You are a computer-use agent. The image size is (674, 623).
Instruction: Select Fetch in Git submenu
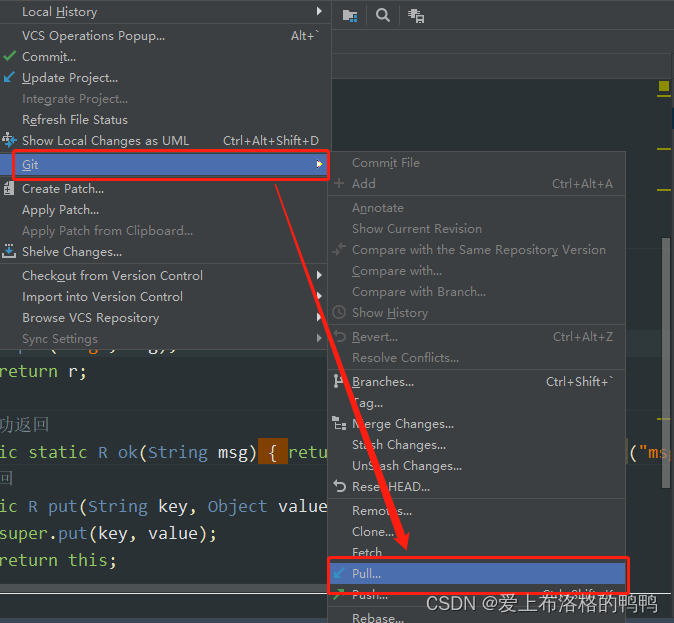pos(477,552)
